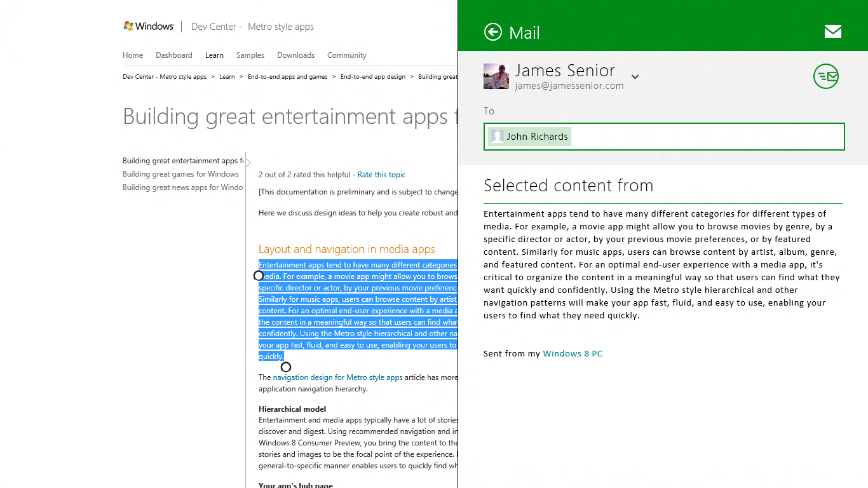Click the envelope icon in Mail header

832,32
